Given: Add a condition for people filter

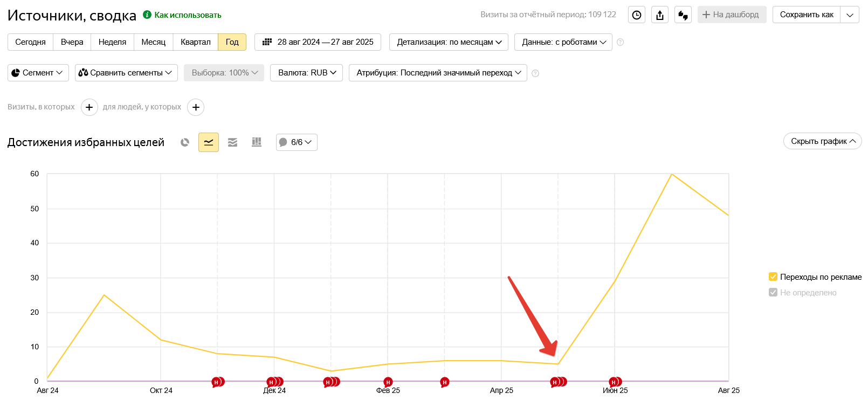Looking at the screenshot, I should tap(196, 107).
